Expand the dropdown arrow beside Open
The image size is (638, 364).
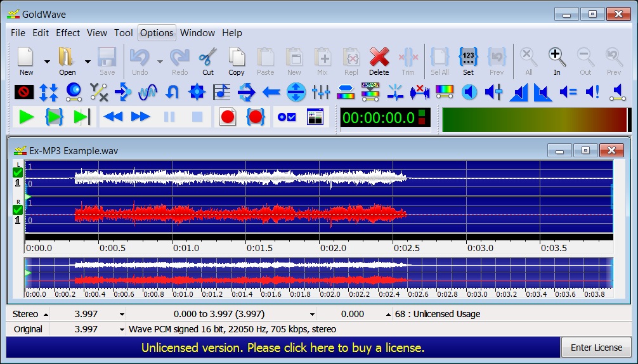(x=88, y=62)
